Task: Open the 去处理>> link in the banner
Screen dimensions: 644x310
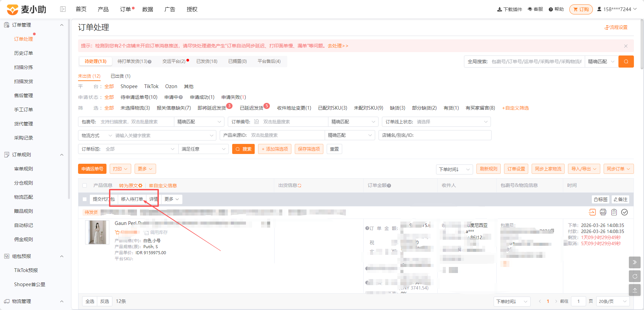Action: point(338,46)
